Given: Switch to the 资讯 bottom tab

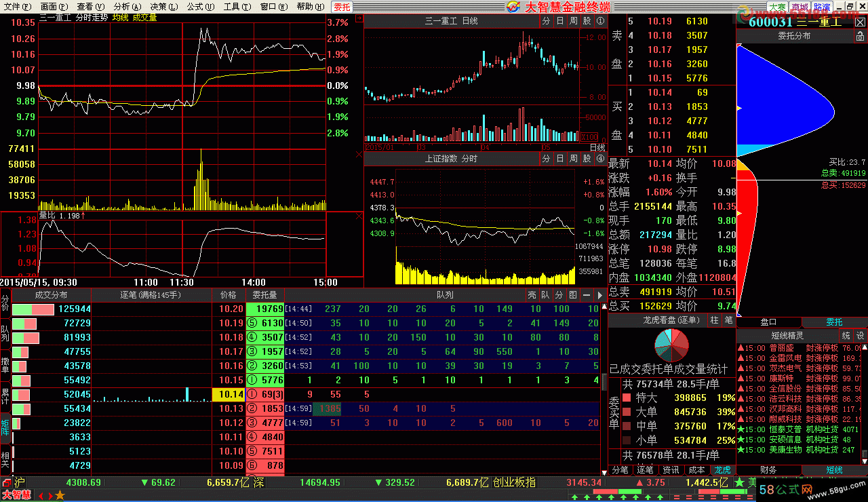Looking at the screenshot, I should tap(671, 469).
